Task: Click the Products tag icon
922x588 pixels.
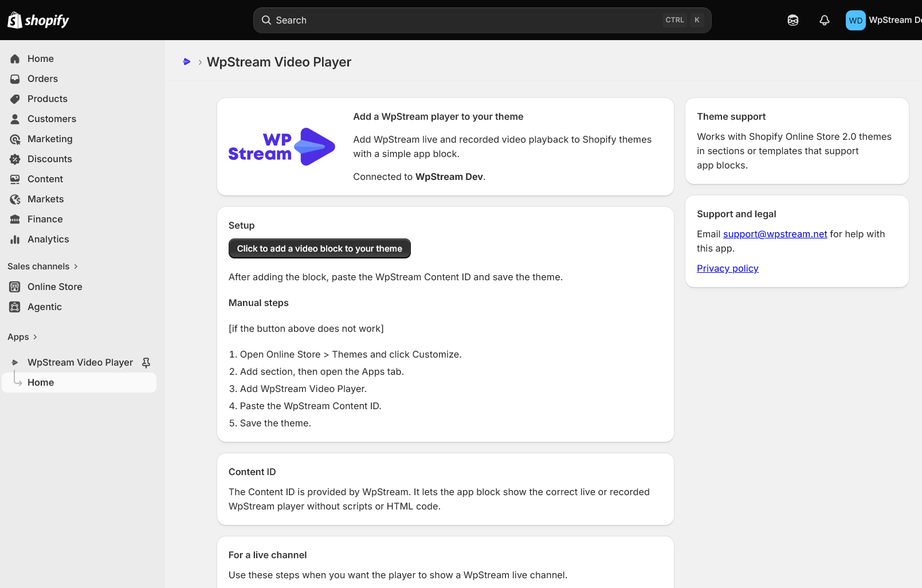Action: (x=15, y=99)
